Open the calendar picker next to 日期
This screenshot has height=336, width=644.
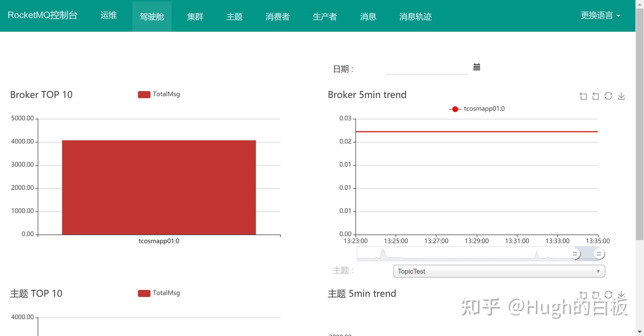476,67
